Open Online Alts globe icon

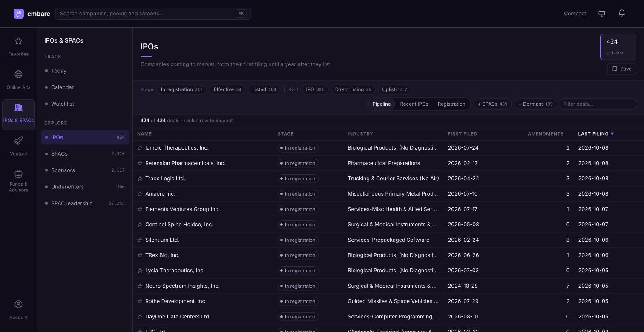pyautogui.click(x=18, y=74)
